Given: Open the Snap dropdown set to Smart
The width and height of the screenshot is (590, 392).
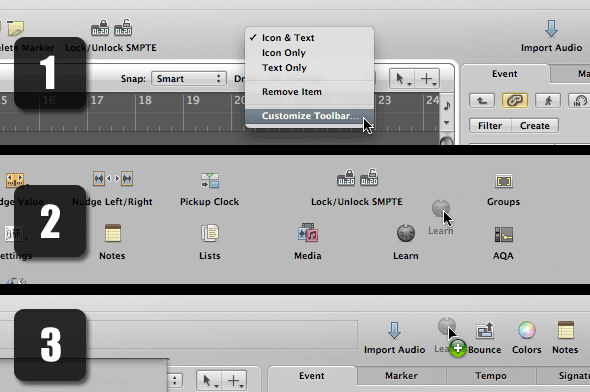Looking at the screenshot, I should click(x=189, y=79).
